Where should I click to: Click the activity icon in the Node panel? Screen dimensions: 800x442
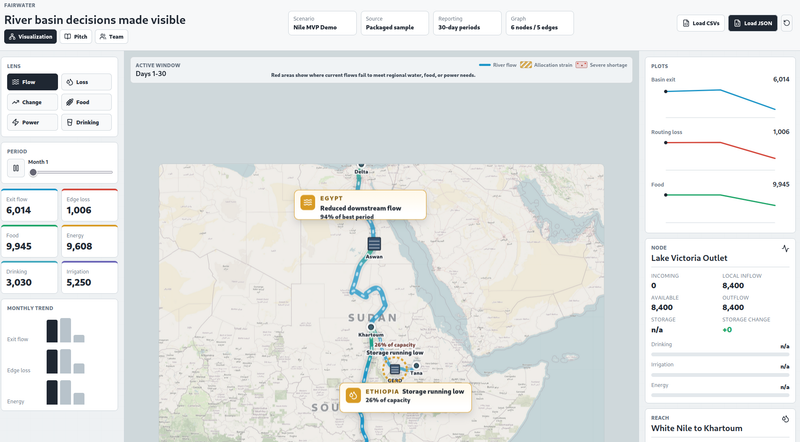(785, 247)
